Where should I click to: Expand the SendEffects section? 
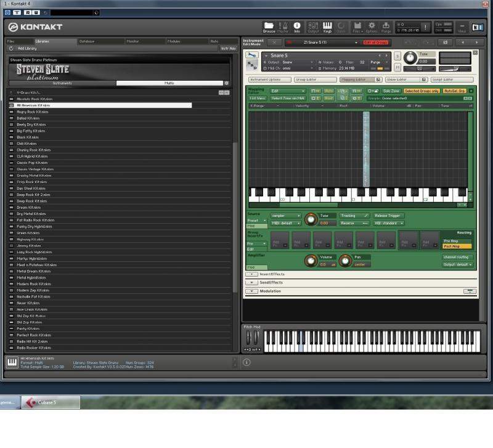[251, 282]
